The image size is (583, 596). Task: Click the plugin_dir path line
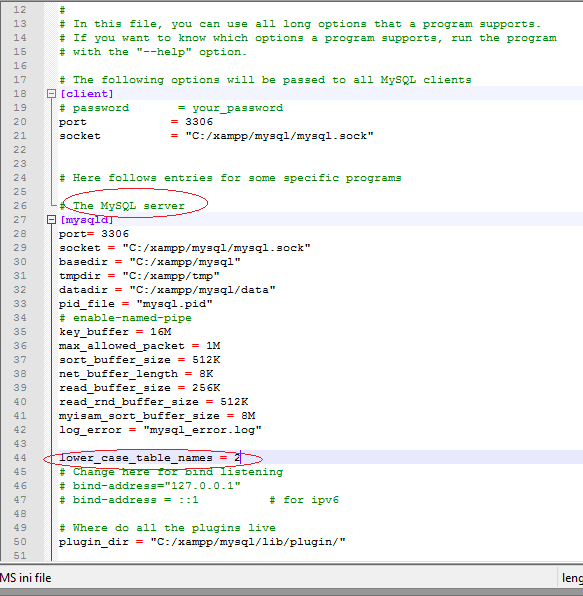pos(202,542)
